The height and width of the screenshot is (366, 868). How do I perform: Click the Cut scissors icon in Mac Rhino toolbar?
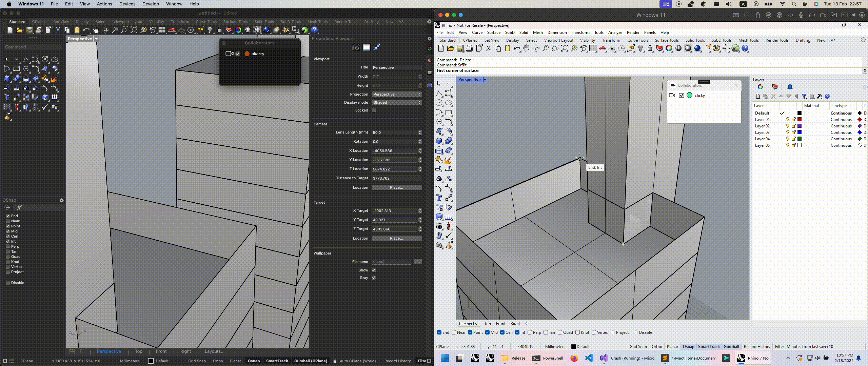pyautogui.click(x=58, y=30)
